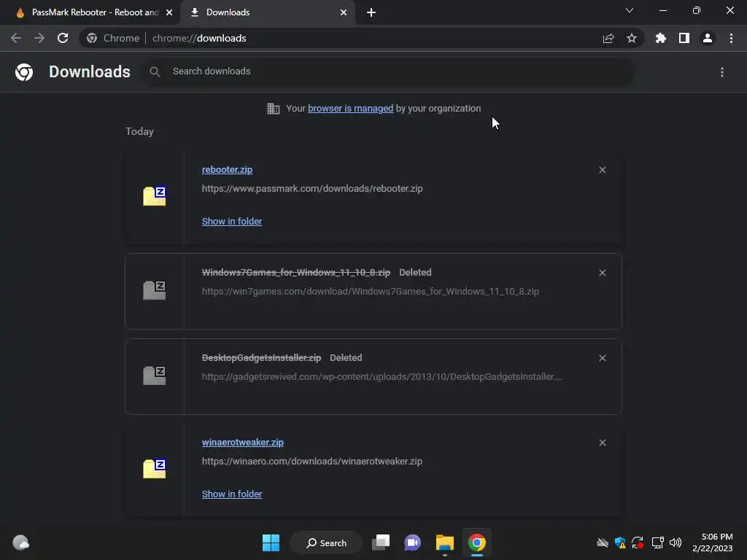
Task: Open network settings from the system tray
Action: (658, 542)
